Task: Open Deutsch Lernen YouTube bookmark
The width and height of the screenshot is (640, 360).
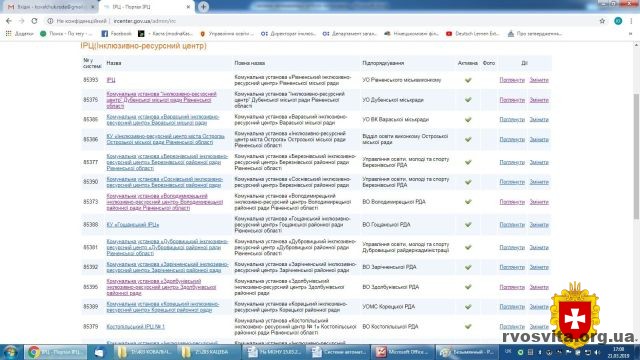Action: tap(472, 33)
